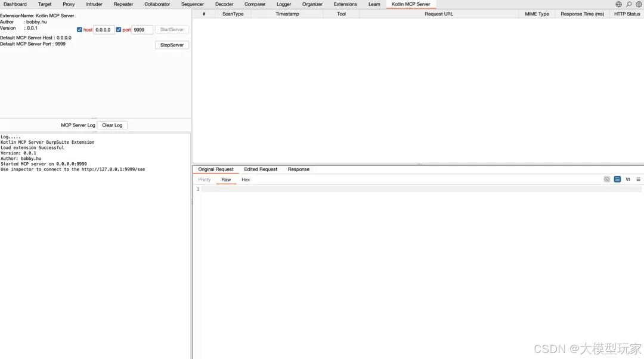Open the Organizer tab
This screenshot has height=359, width=644.
pos(312,4)
